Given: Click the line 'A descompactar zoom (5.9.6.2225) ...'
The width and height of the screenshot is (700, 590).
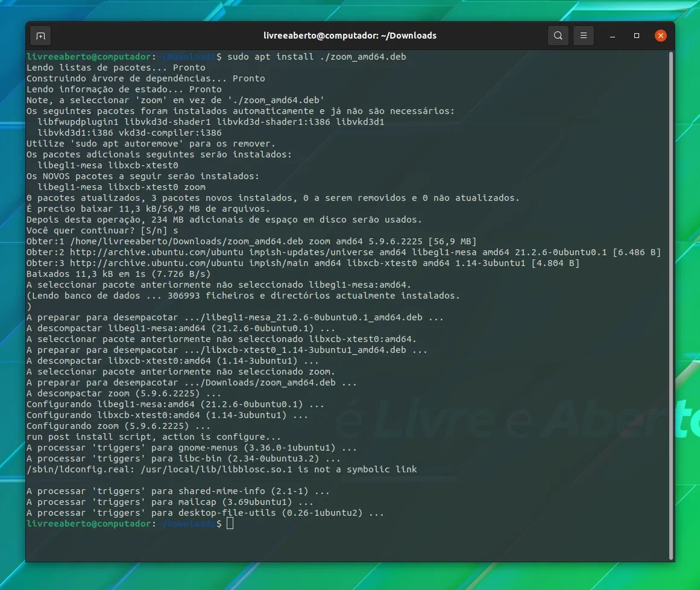Looking at the screenshot, I should (x=124, y=393).
